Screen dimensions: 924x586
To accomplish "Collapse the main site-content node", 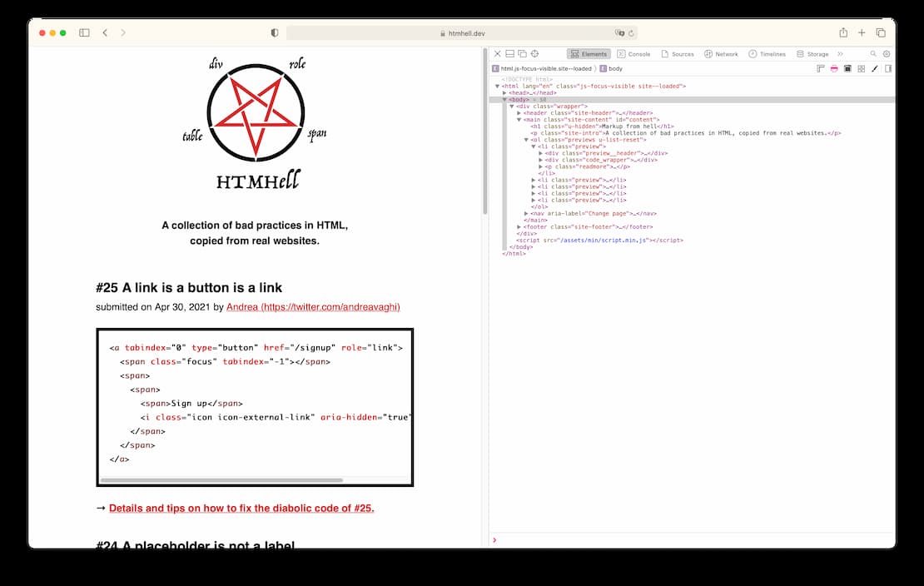I will [x=519, y=120].
